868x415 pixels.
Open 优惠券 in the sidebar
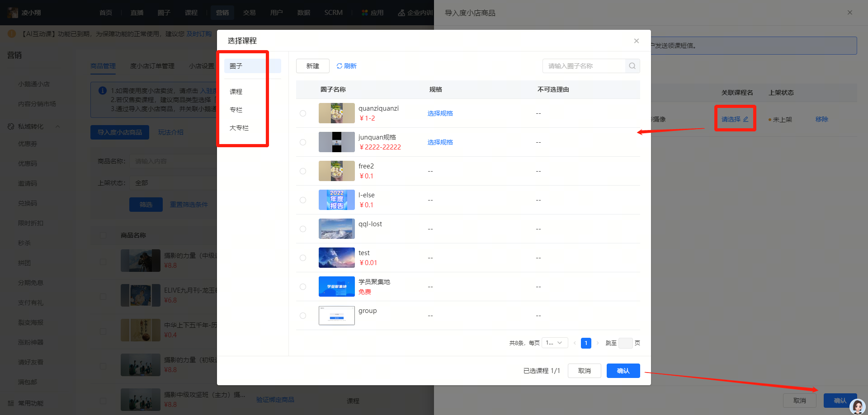28,144
